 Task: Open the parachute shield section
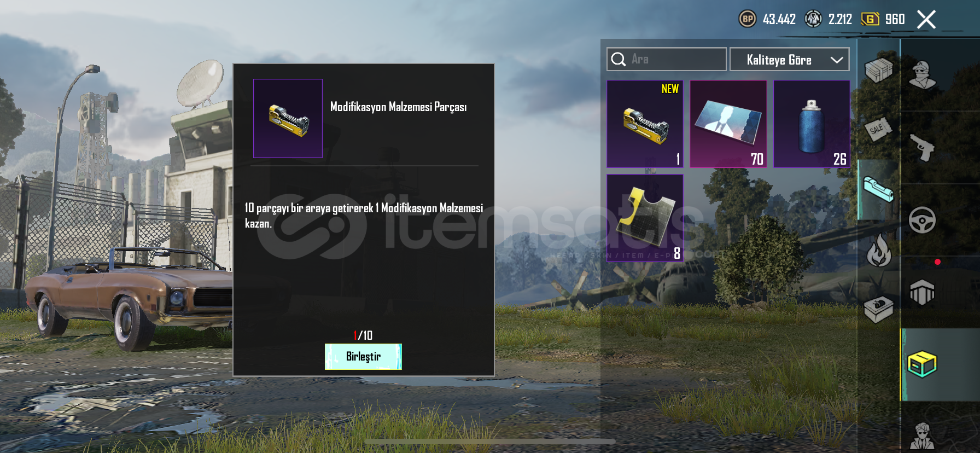pyautogui.click(x=922, y=292)
